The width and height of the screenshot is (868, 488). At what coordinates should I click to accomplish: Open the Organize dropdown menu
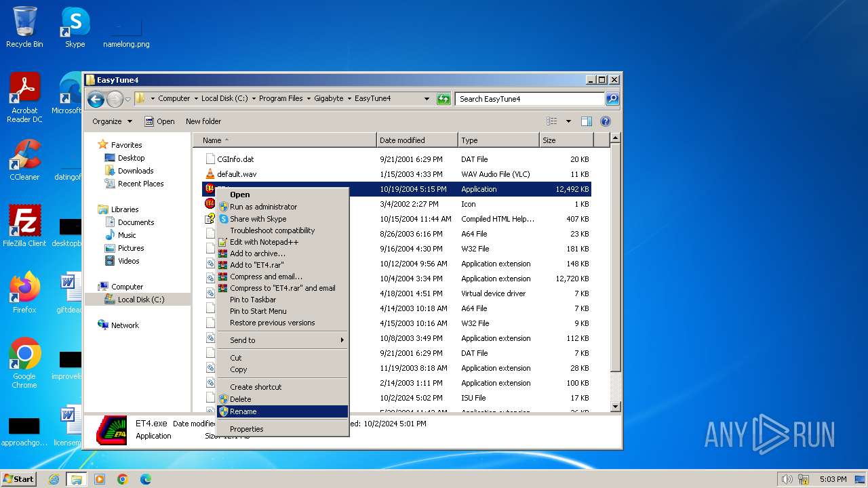coord(112,121)
